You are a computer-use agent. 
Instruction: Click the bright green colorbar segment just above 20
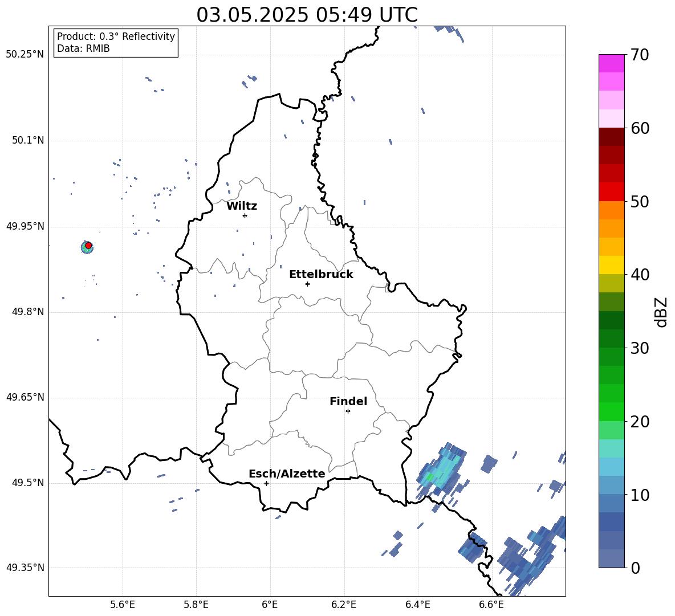click(x=611, y=411)
